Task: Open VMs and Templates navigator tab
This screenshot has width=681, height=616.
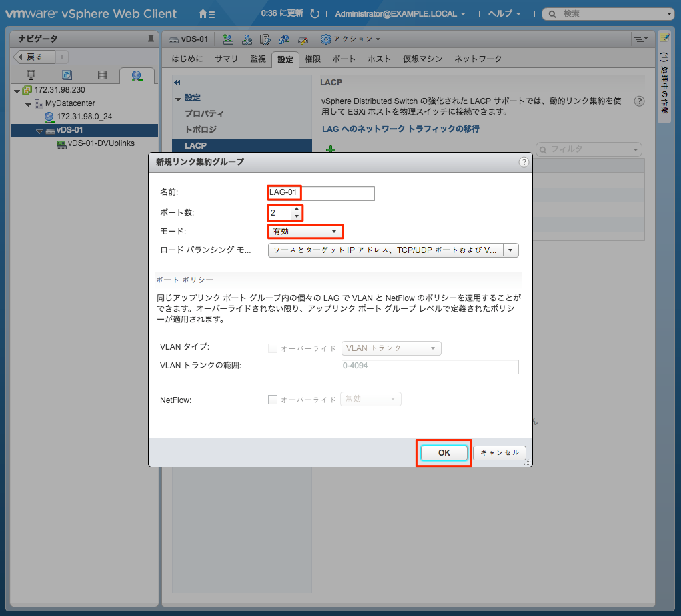Action: pyautogui.click(x=67, y=75)
